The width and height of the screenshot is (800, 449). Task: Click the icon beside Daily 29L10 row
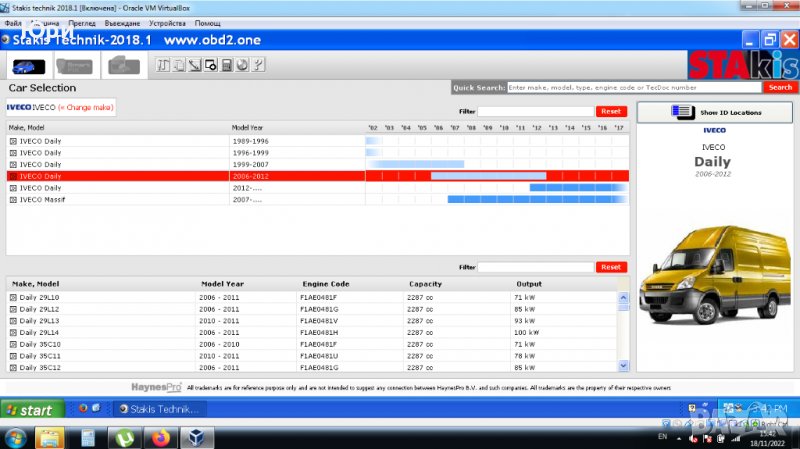[13, 298]
